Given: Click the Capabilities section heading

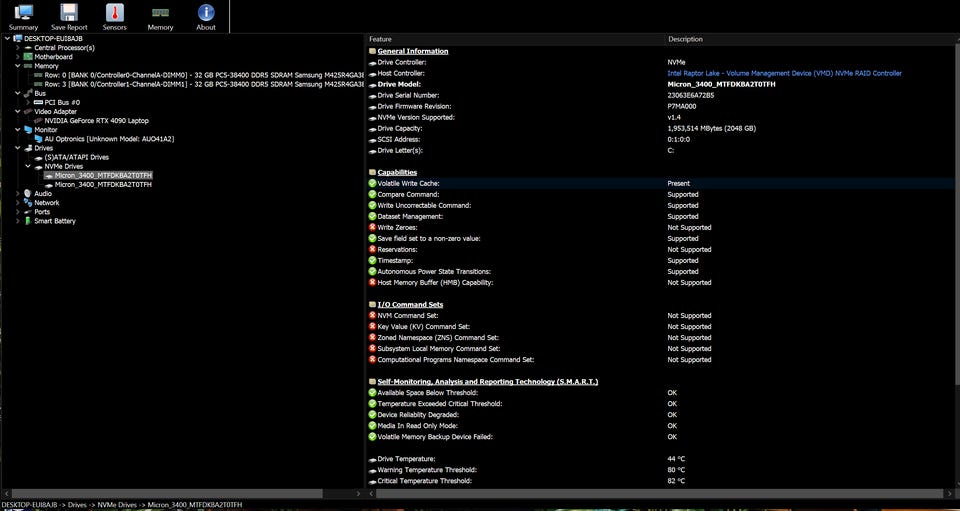Looking at the screenshot, I should [397, 173].
